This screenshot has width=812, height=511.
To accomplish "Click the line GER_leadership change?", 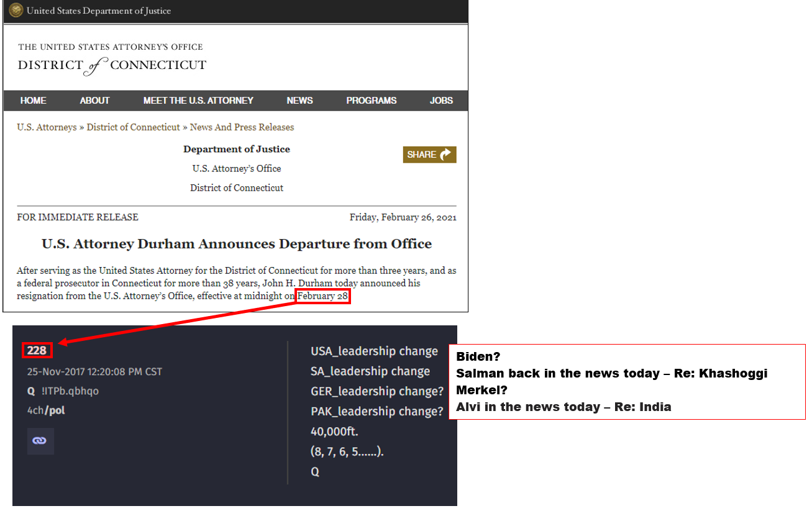I will point(377,391).
